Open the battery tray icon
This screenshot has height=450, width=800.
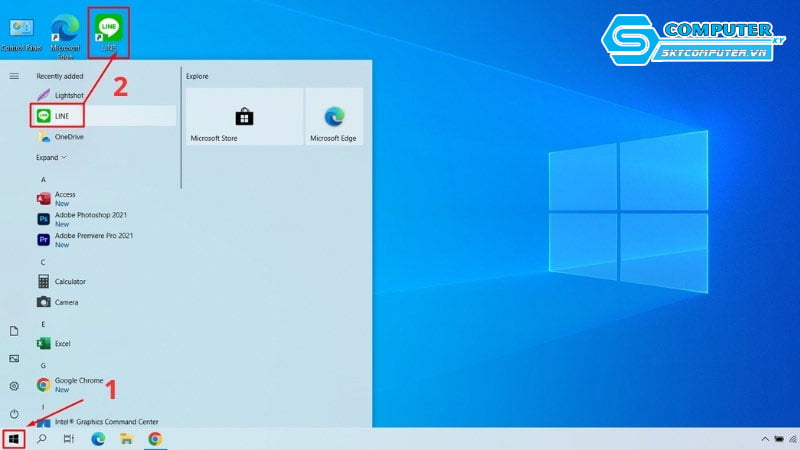[x=779, y=439]
